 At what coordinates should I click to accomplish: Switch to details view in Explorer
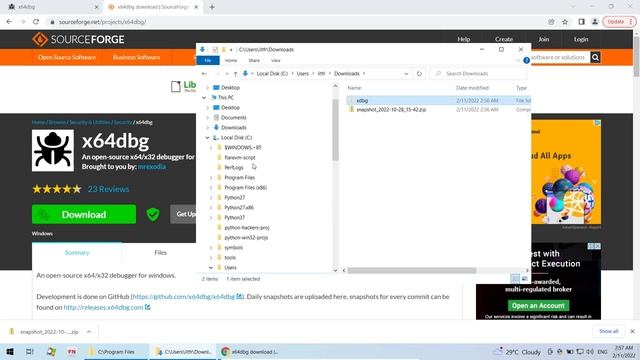[x=515, y=279]
